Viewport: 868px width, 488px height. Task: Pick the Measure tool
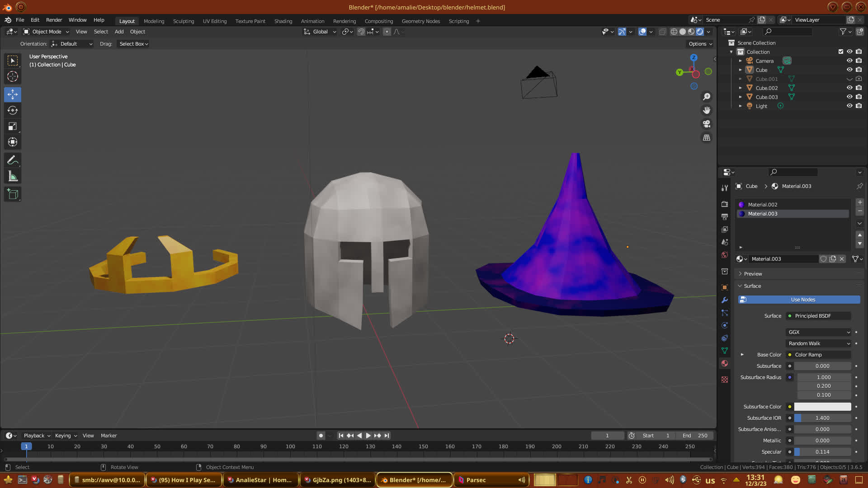(x=13, y=177)
